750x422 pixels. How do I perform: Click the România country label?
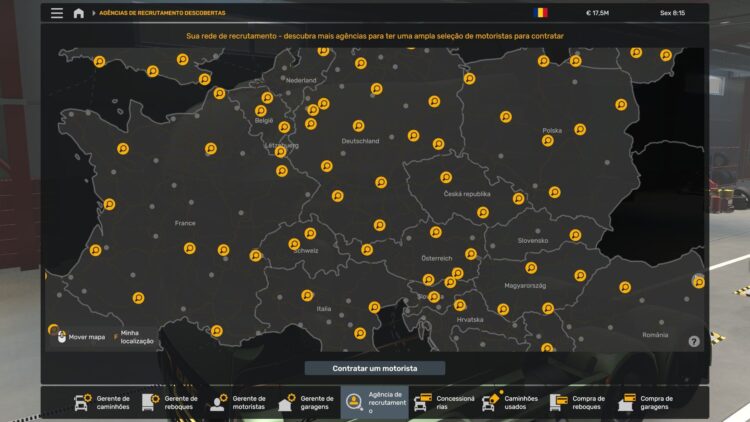pyautogui.click(x=655, y=335)
